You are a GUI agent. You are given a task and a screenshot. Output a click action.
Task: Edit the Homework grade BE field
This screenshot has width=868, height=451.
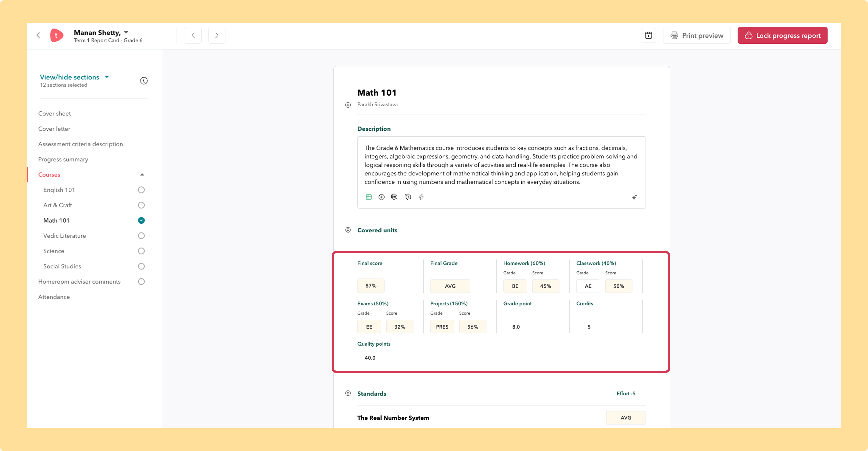[x=515, y=286]
